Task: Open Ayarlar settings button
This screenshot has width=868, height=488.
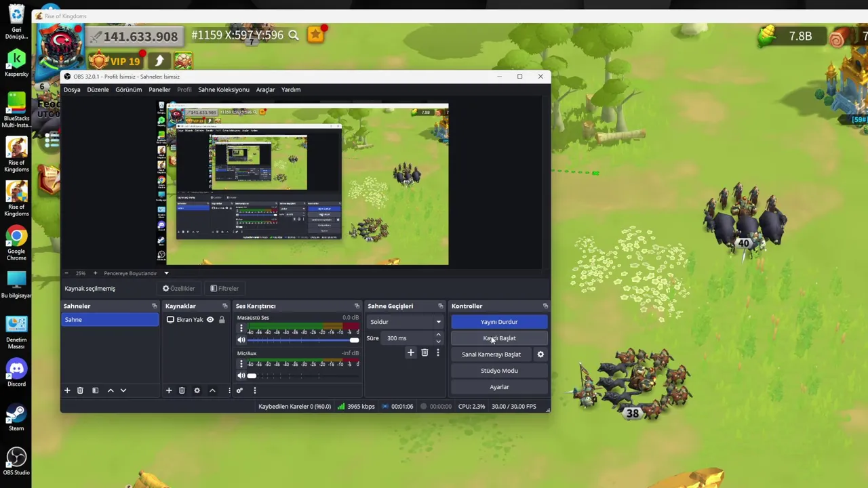Action: [499, 387]
